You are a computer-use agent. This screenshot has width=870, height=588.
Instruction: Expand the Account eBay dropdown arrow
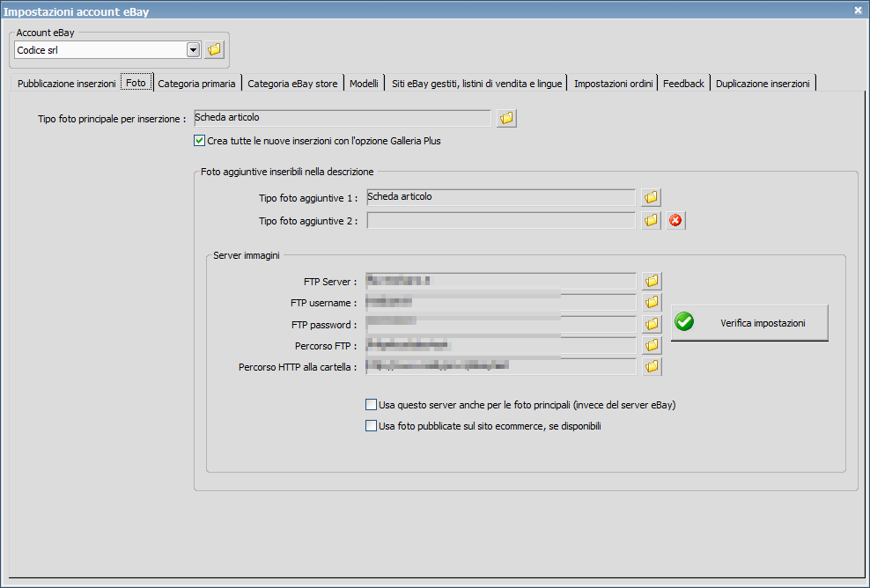click(193, 50)
